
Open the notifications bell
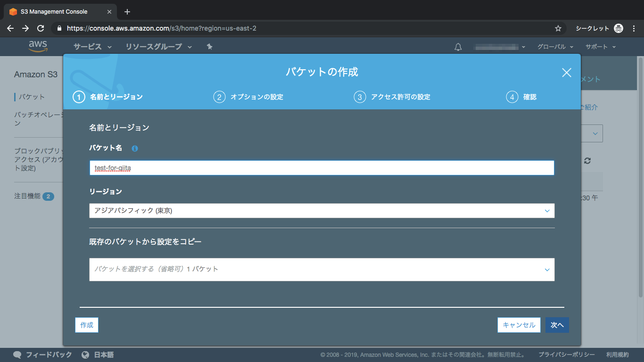pos(458,47)
